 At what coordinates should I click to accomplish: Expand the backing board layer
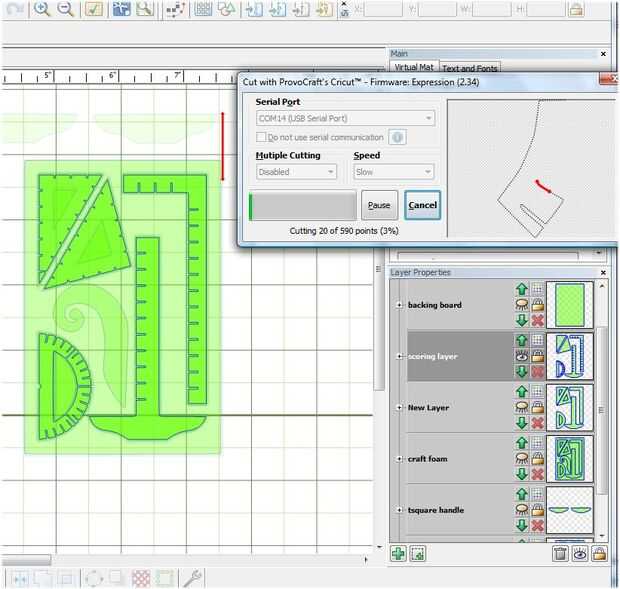tap(399, 305)
